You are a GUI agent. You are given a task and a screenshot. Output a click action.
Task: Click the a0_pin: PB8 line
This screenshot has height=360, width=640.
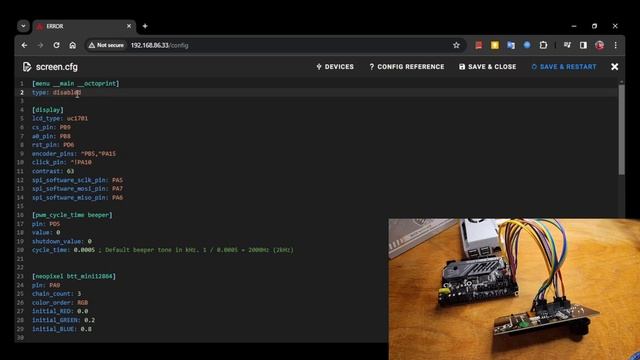coord(51,136)
